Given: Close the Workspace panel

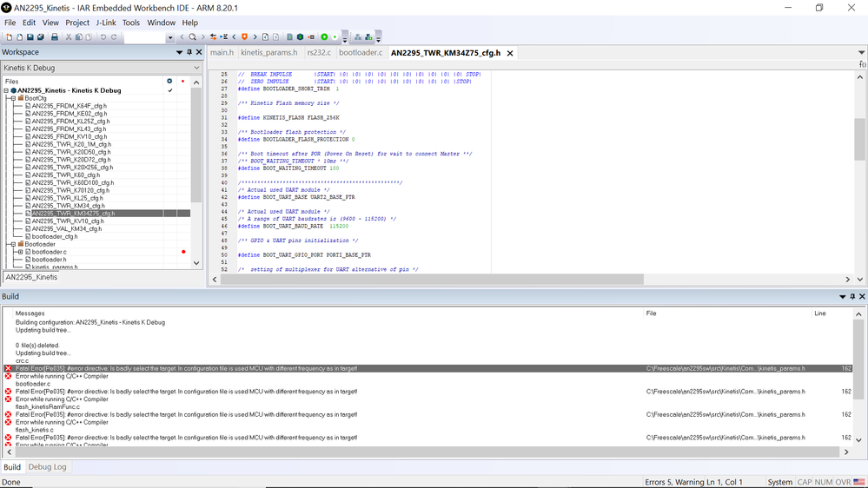Looking at the screenshot, I should click(x=199, y=52).
